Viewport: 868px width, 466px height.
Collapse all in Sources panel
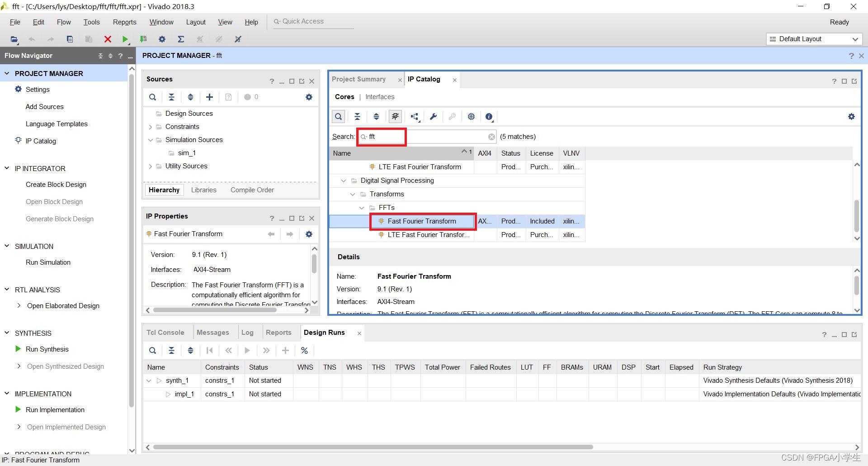coord(171,97)
